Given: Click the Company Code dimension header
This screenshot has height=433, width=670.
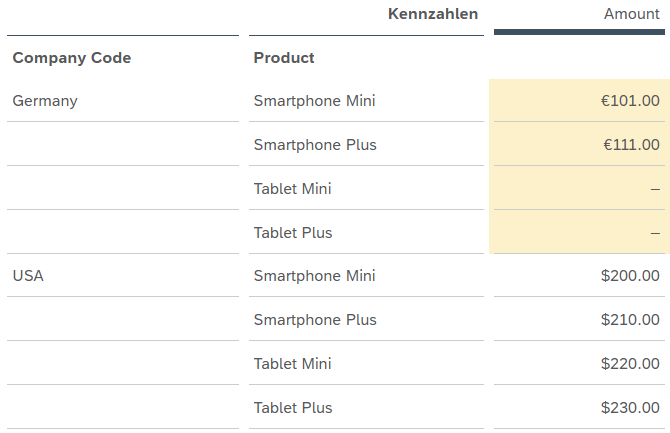Looking at the screenshot, I should coord(72,58).
